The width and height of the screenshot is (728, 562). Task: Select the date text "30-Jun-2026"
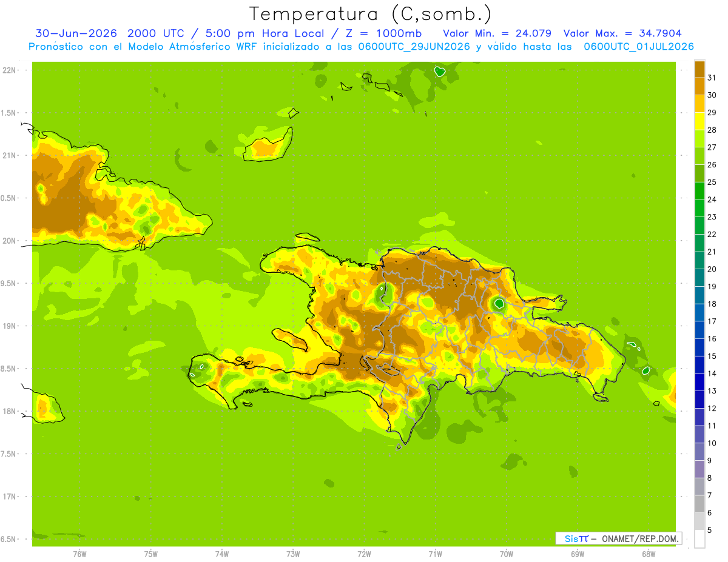76,33
